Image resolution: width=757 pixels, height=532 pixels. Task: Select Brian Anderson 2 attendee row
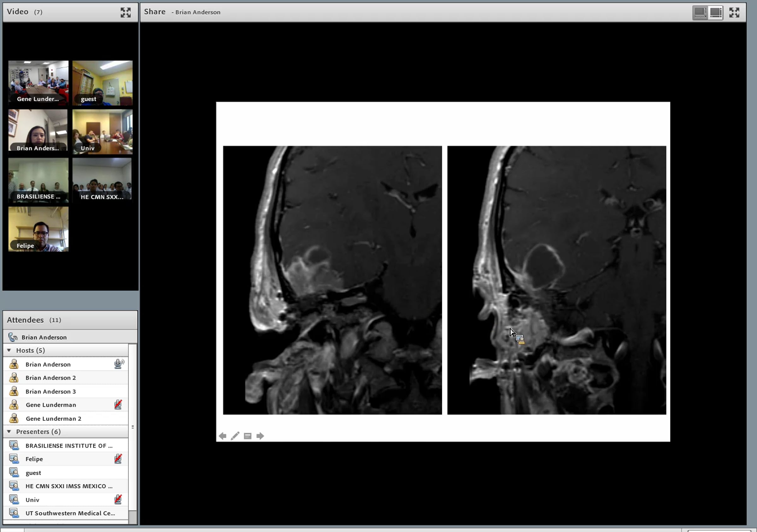[x=66, y=378]
